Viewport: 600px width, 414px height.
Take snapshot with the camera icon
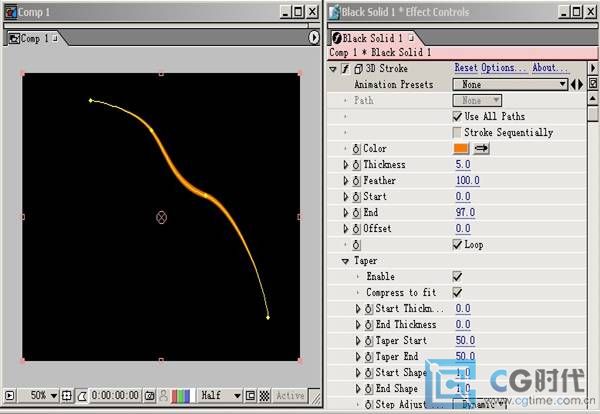point(150,396)
